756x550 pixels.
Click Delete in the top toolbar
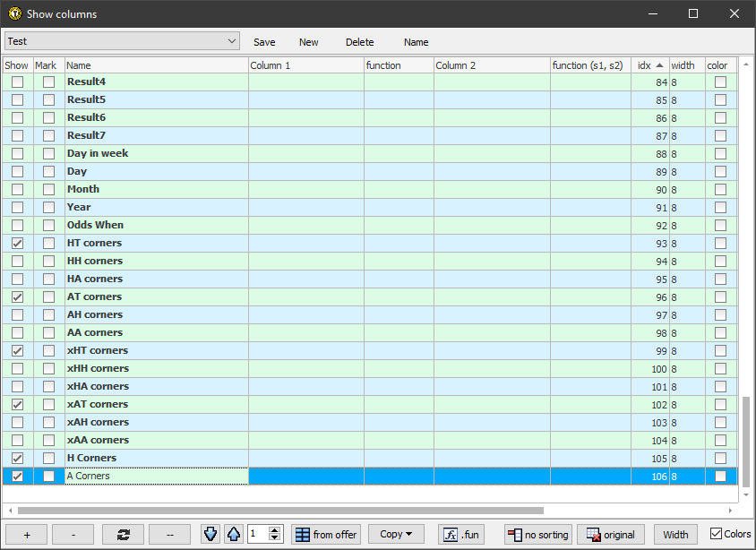[x=359, y=42]
